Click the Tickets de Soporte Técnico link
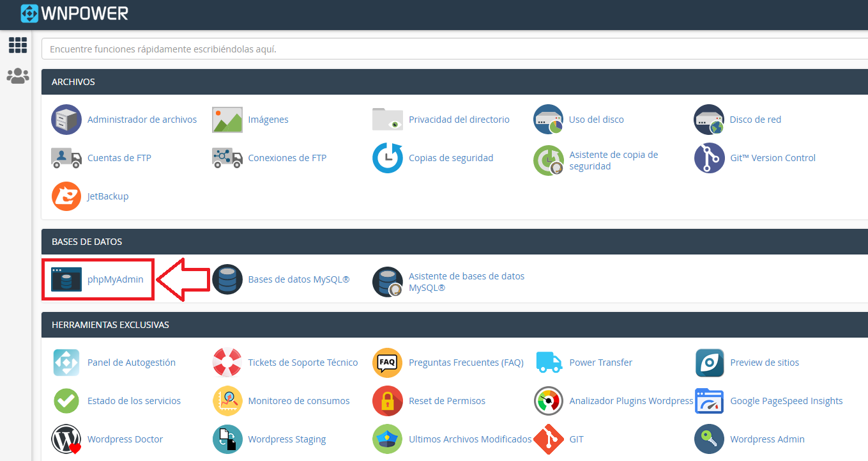Screen dimensions: 868x461 pos(303,363)
